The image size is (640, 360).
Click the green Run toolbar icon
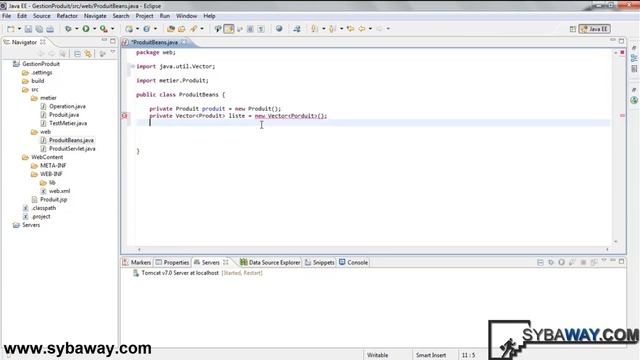pos(86,29)
